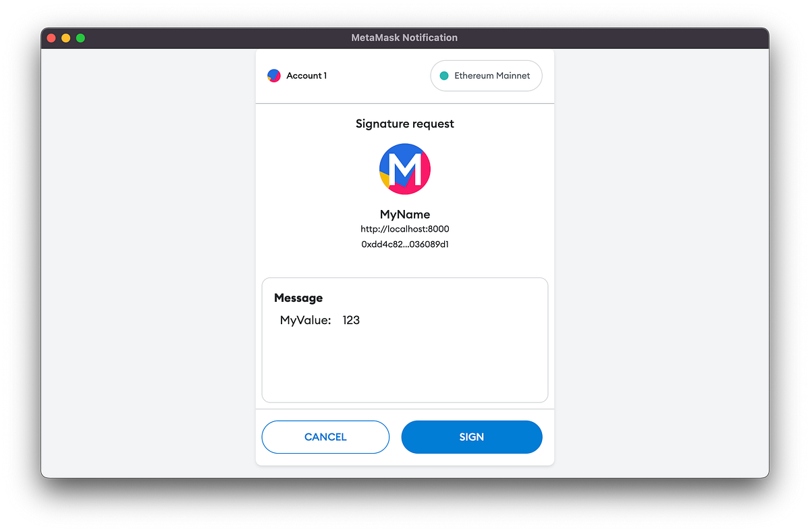Screen dimensions: 810x532
Task: Click the MyName site title
Action: [x=404, y=214]
